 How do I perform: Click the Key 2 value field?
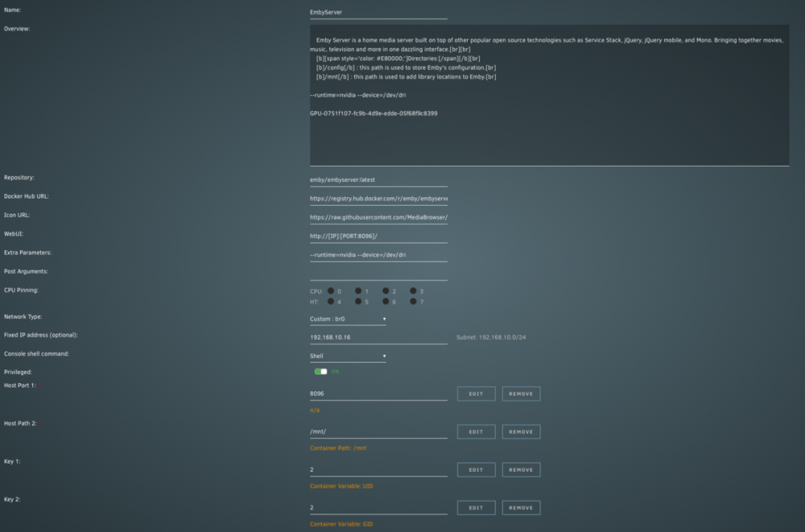click(x=378, y=508)
